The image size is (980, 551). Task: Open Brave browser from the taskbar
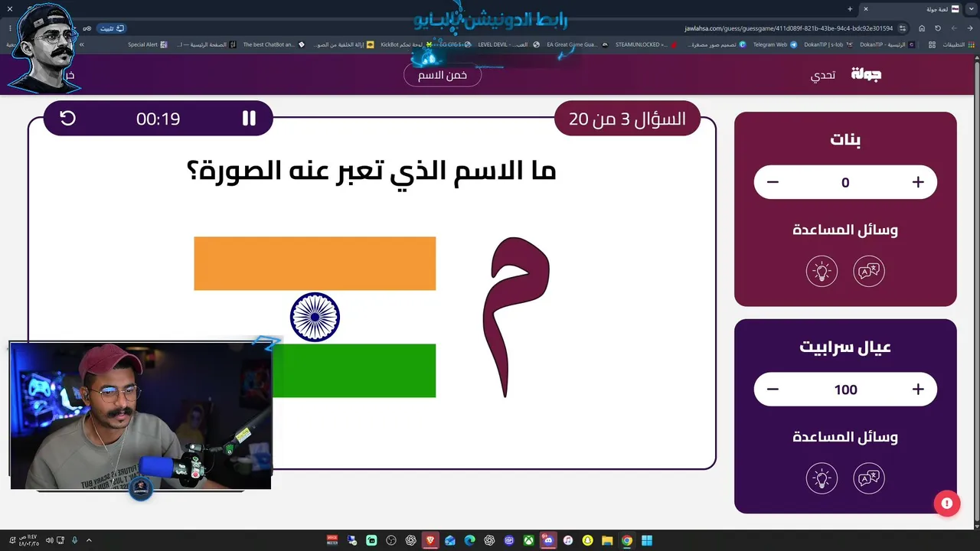(x=430, y=540)
